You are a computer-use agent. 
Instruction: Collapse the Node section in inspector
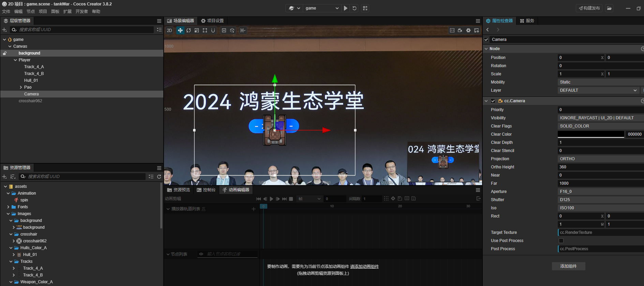click(x=486, y=49)
